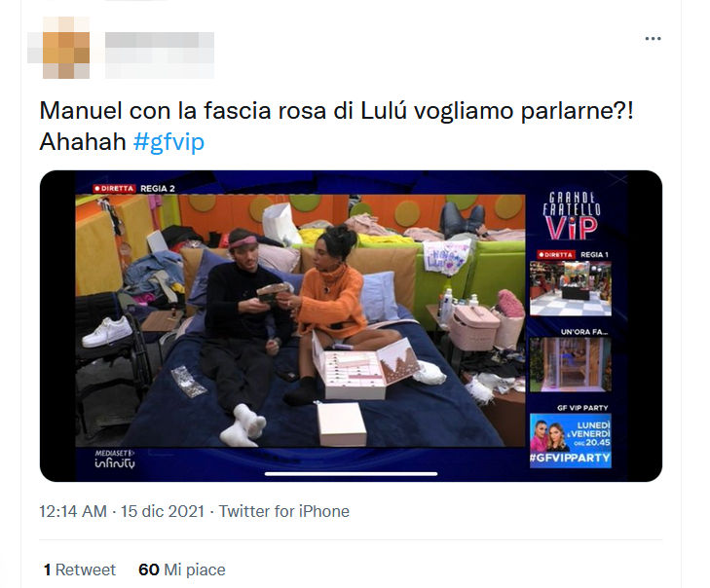Open the embedded tweet image

(351, 326)
